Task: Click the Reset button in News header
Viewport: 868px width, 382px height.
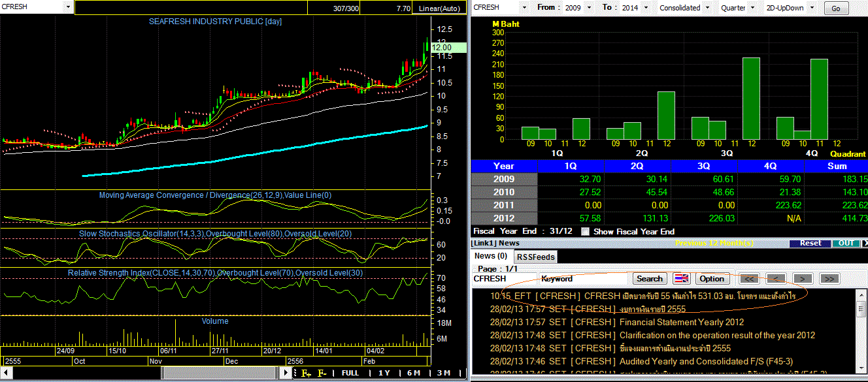Action: pyautogui.click(x=810, y=243)
